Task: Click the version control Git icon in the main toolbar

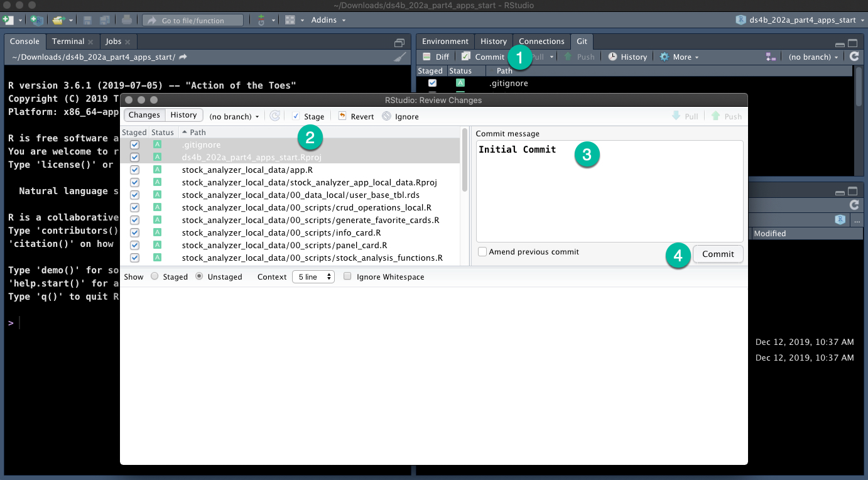Action: (x=262, y=20)
